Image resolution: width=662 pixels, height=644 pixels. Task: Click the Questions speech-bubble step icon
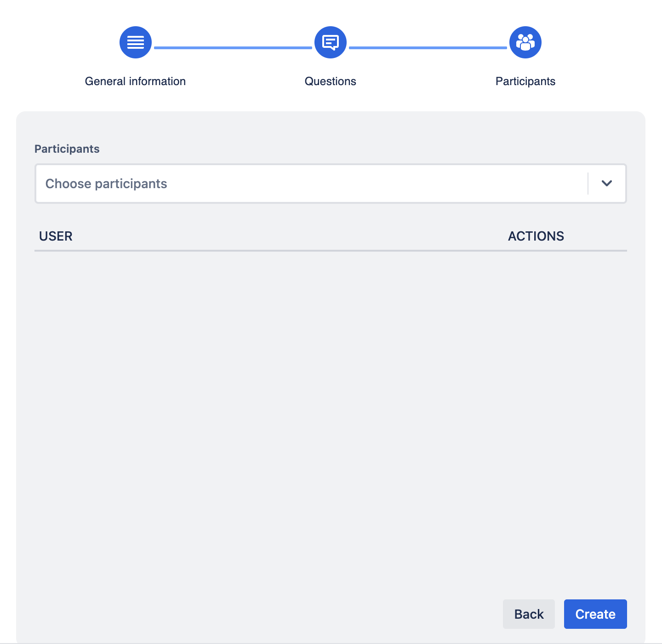pyautogui.click(x=331, y=42)
